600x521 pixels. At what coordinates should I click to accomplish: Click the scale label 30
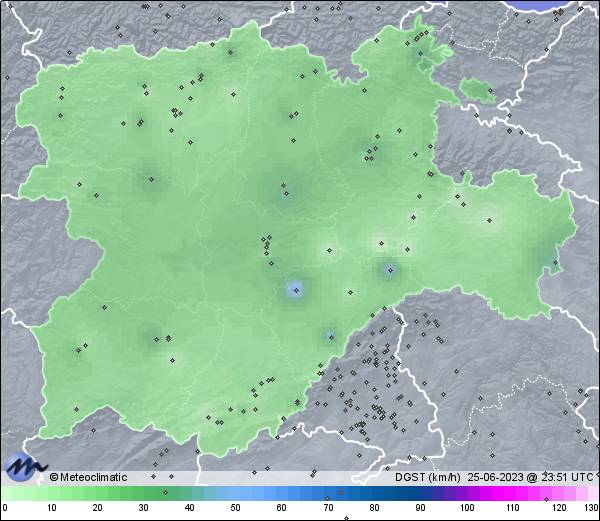click(x=143, y=508)
